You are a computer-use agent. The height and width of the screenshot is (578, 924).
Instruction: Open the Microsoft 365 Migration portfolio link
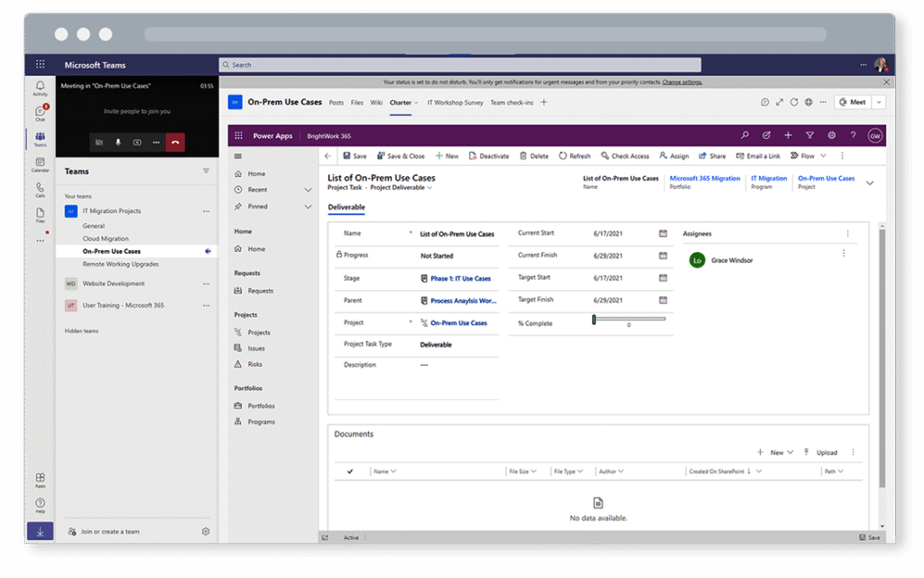tap(705, 179)
